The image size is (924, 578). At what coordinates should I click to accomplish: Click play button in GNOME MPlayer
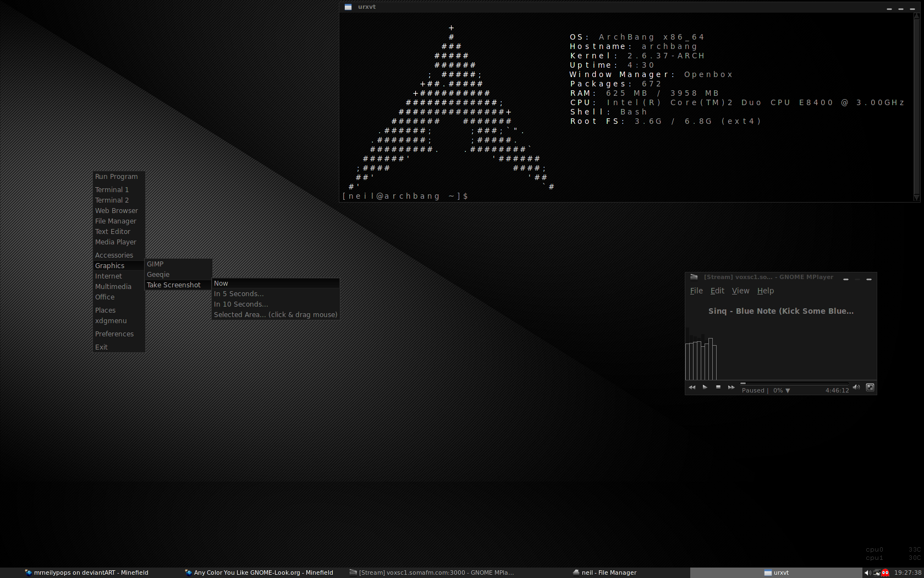(705, 388)
